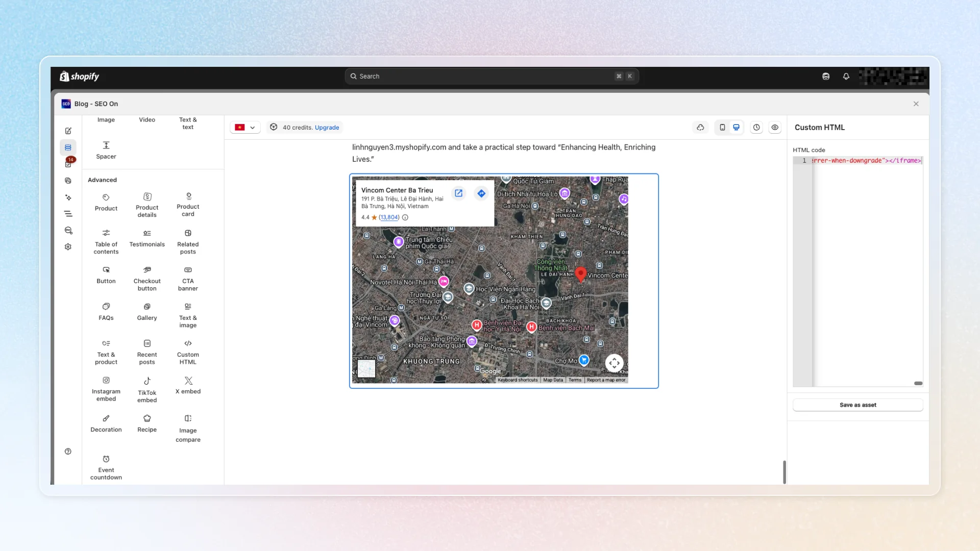Image resolution: width=980 pixels, height=551 pixels.
Task: Open the Shopify sidekick icon in top bar
Action: click(x=826, y=77)
